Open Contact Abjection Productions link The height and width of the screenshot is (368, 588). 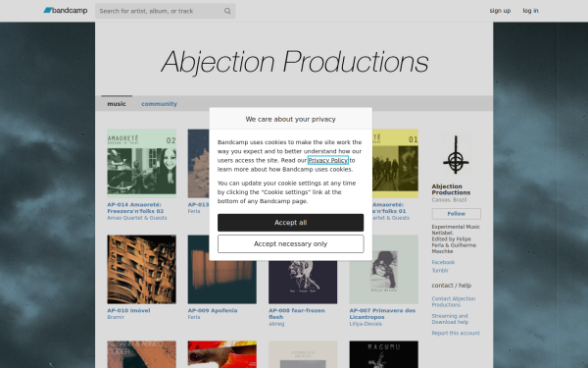point(454,301)
